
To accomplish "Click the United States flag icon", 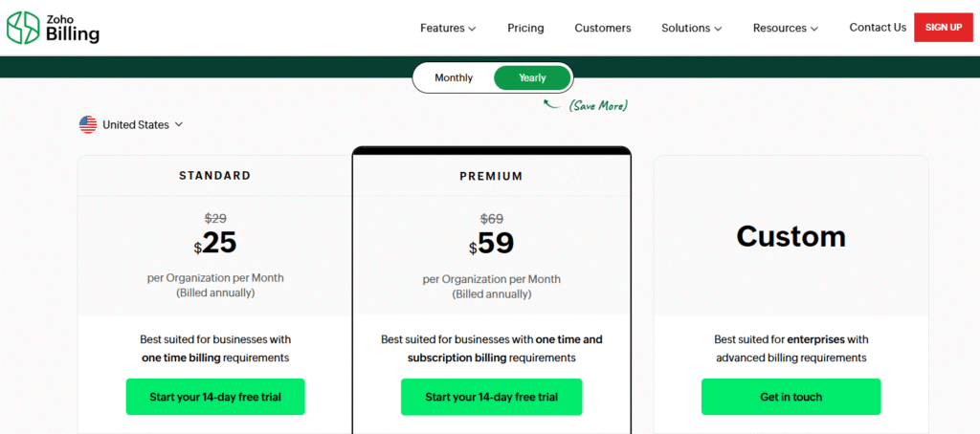I will [88, 124].
